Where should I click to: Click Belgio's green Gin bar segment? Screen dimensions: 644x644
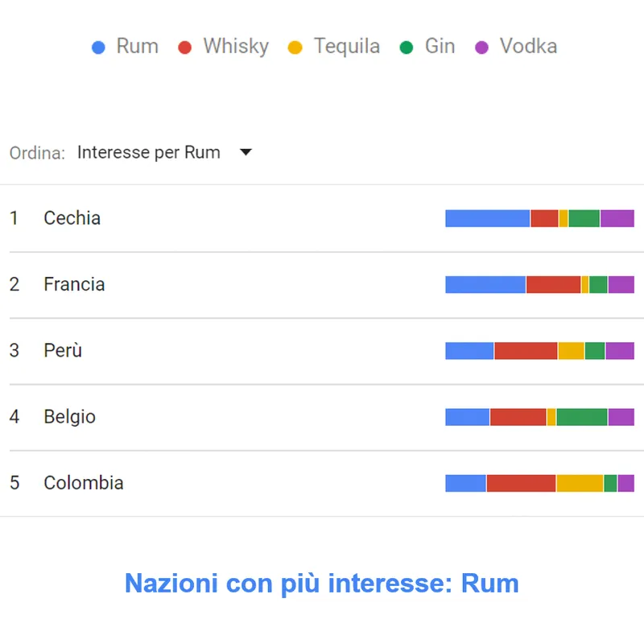[581, 417]
